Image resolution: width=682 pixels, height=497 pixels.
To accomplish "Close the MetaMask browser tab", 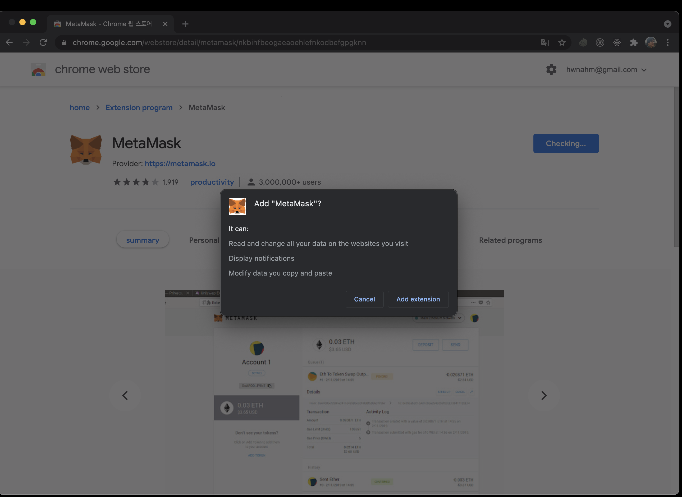I will tap(165, 24).
